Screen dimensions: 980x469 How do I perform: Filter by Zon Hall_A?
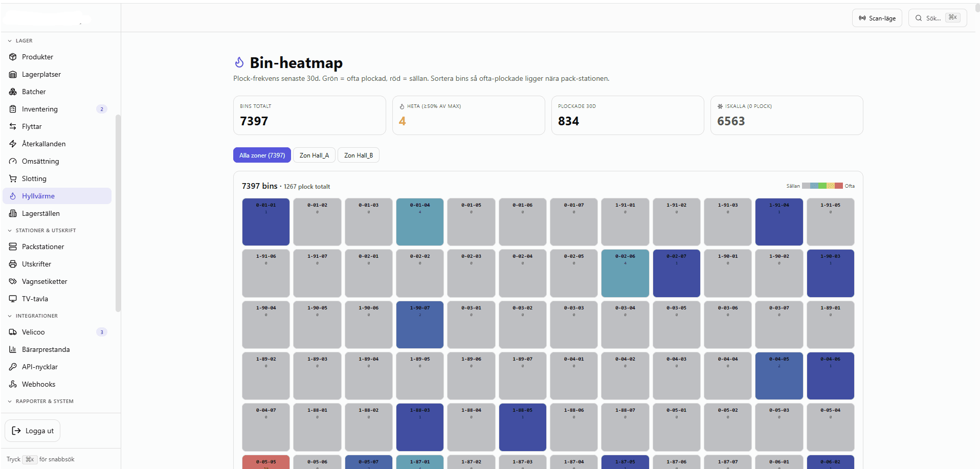tap(314, 155)
